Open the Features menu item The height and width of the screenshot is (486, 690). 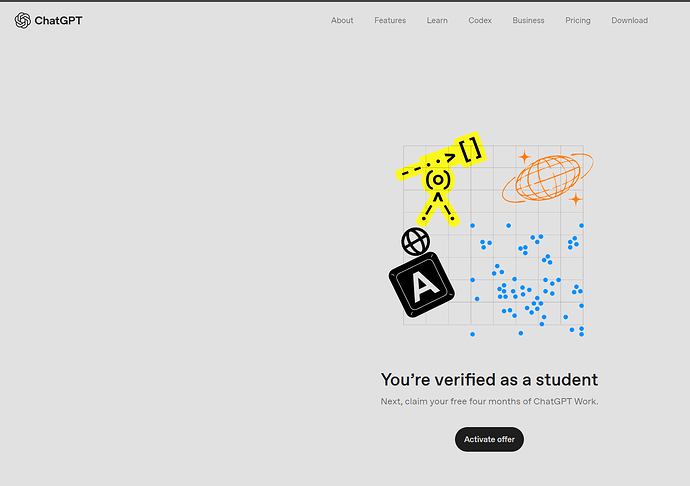(390, 20)
